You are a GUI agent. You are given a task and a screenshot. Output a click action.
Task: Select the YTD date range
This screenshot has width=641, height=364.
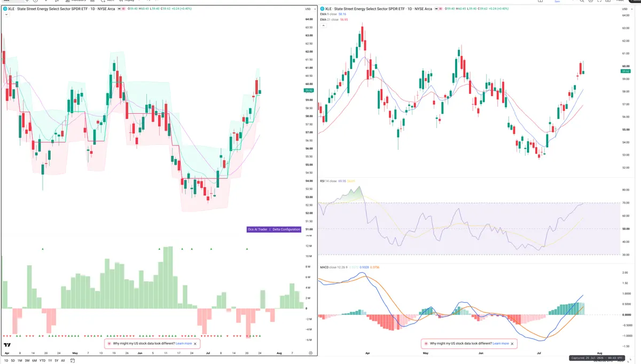pyautogui.click(x=42, y=361)
